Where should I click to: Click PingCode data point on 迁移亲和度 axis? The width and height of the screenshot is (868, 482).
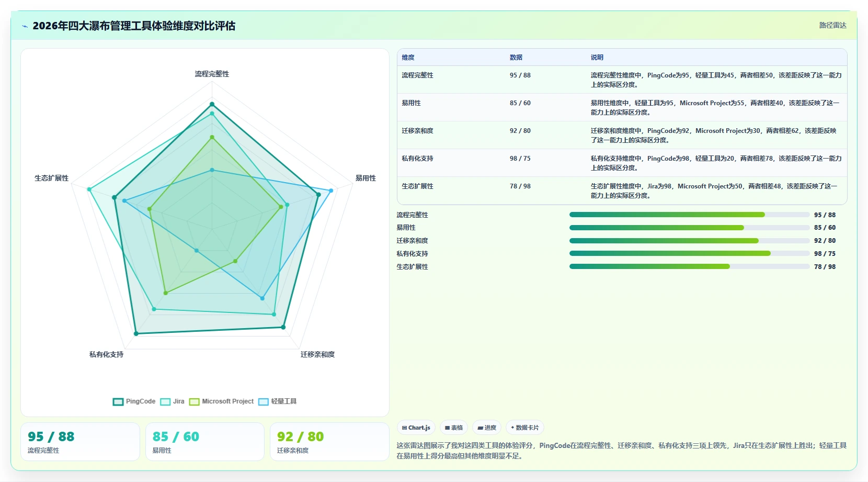click(x=283, y=327)
